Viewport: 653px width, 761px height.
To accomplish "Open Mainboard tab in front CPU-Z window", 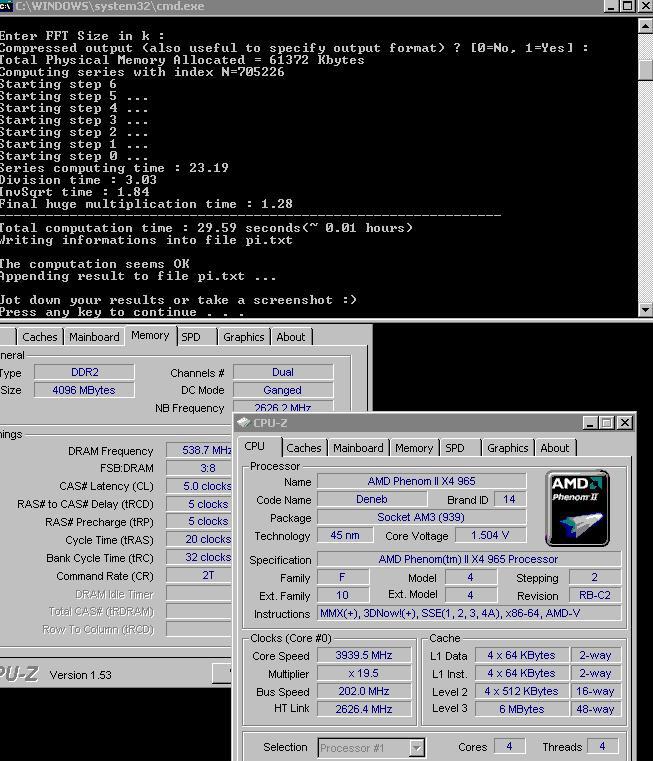I will [x=358, y=448].
